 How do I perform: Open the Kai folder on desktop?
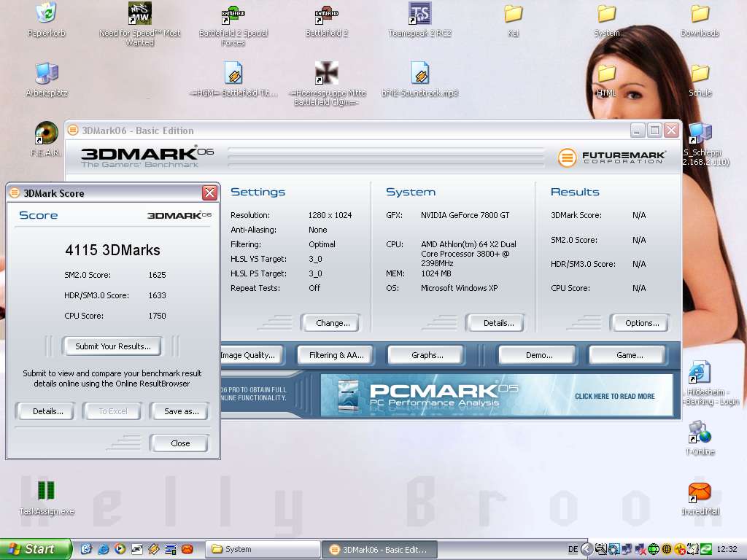(x=514, y=14)
